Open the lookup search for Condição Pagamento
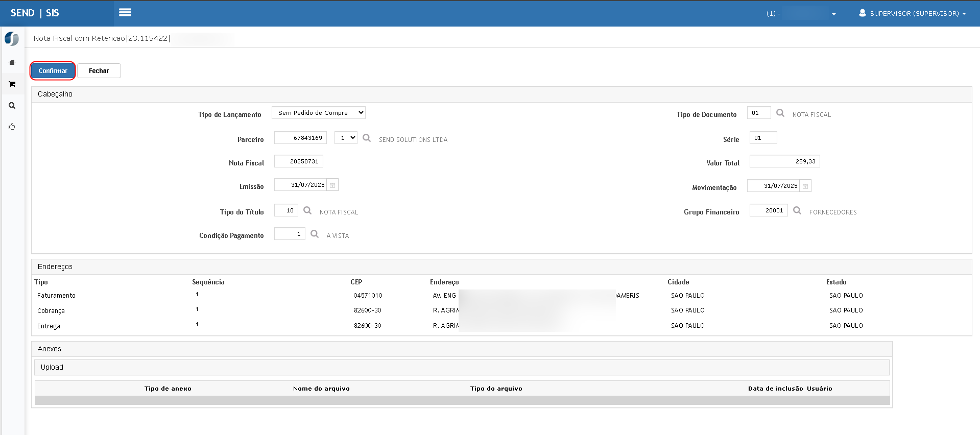 [315, 234]
